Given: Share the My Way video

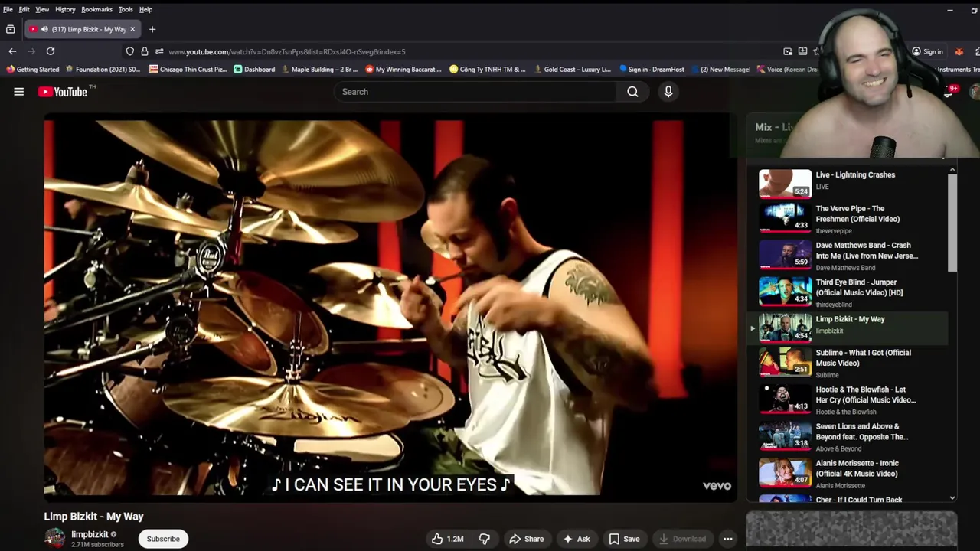Looking at the screenshot, I should tap(527, 539).
